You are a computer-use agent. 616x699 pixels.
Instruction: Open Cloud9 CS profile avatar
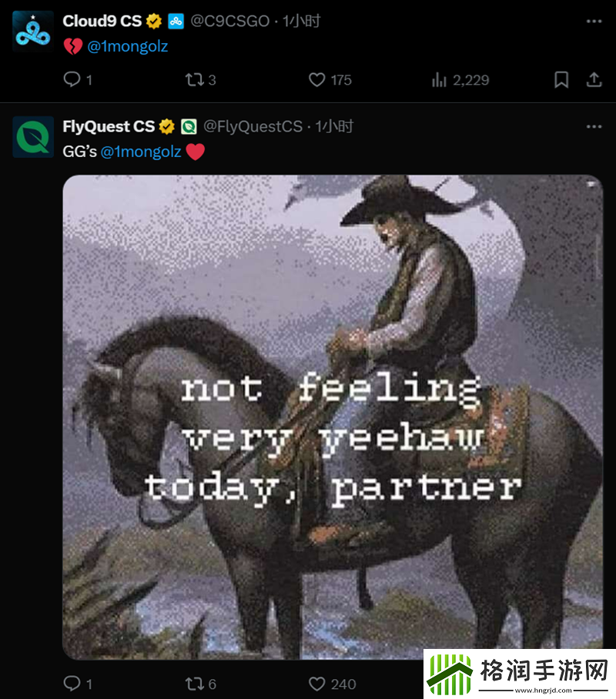[33, 32]
